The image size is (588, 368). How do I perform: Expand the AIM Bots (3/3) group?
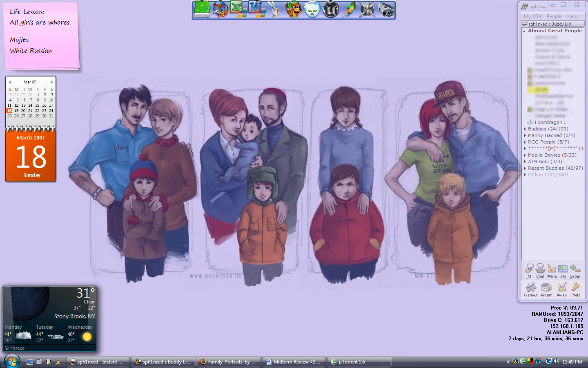525,162
